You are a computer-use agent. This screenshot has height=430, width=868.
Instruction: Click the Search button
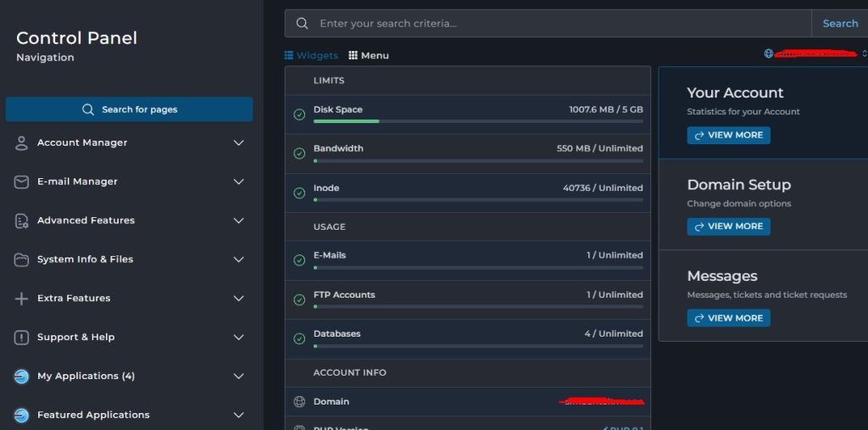pyautogui.click(x=840, y=23)
